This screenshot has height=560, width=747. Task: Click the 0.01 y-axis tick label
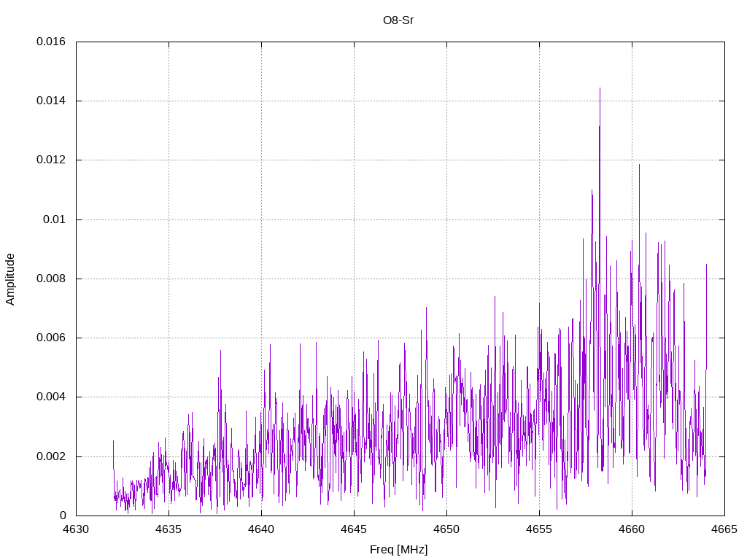coord(54,219)
